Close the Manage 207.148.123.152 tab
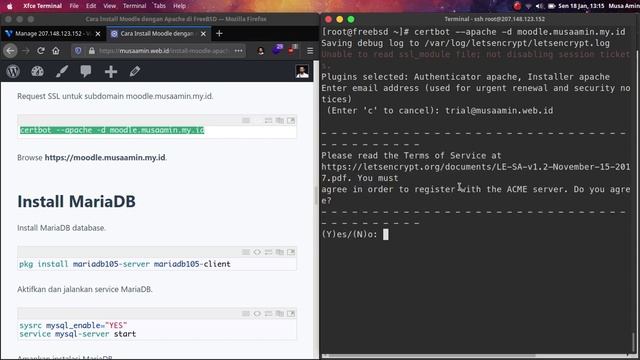This screenshot has height=360, width=640. (98, 34)
